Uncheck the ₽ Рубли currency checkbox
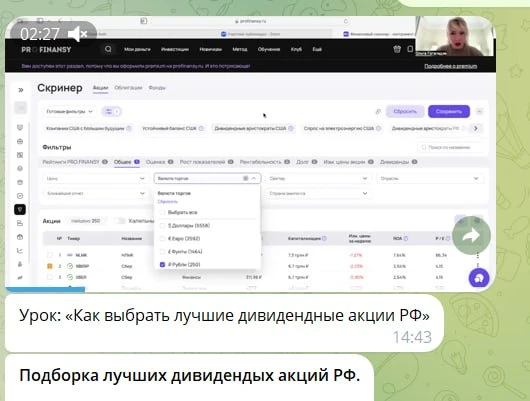The width and height of the screenshot is (530, 401). (x=162, y=264)
